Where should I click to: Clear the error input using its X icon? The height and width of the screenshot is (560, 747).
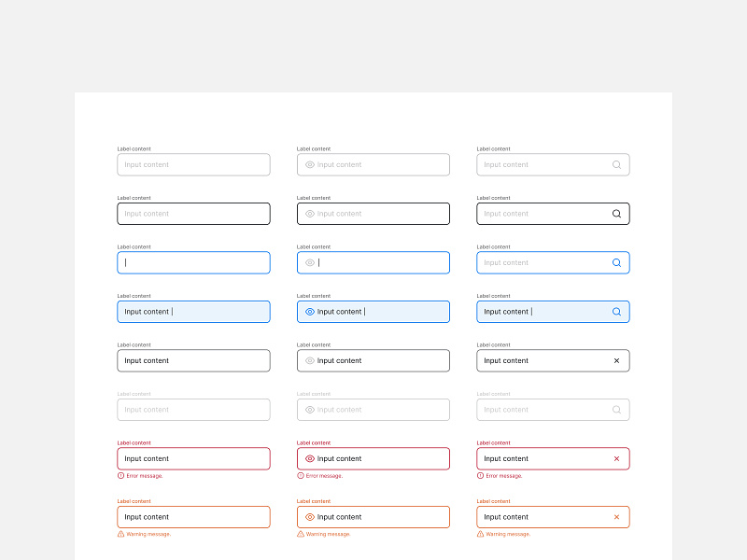(x=616, y=458)
